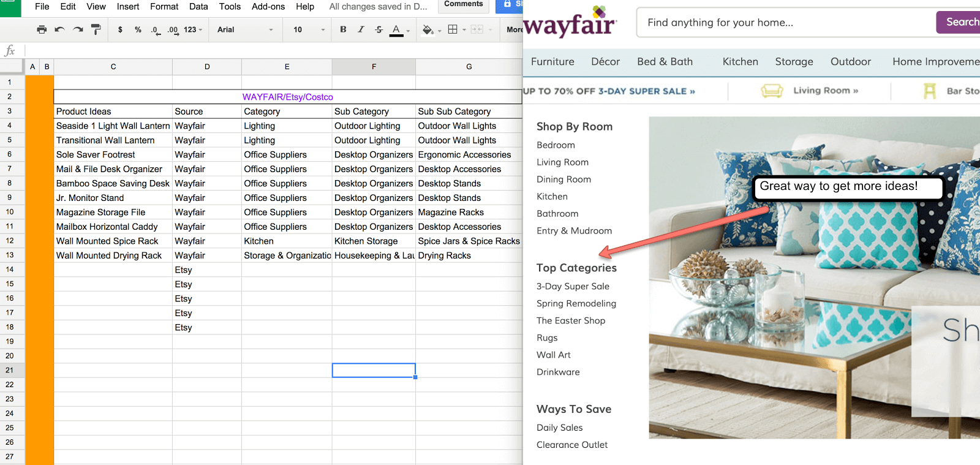Open the cell fill color picker
The image size is (980, 465).
point(428,29)
